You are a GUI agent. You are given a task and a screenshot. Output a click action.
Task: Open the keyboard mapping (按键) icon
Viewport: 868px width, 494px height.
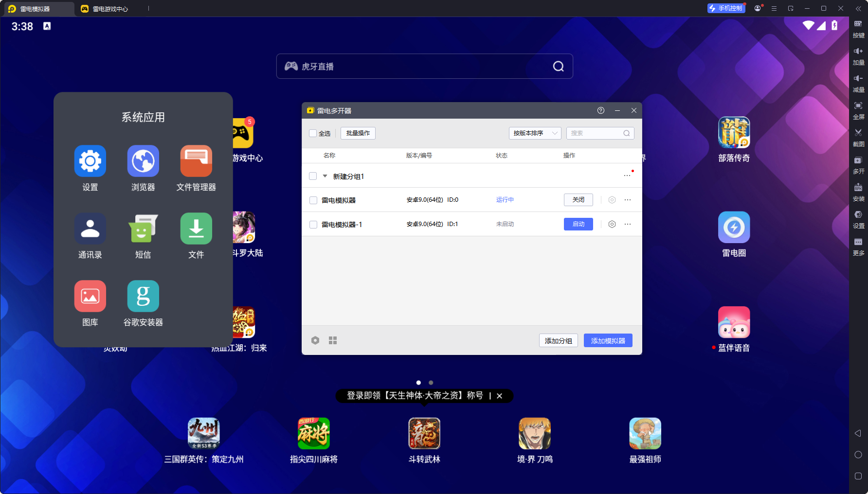[858, 24]
